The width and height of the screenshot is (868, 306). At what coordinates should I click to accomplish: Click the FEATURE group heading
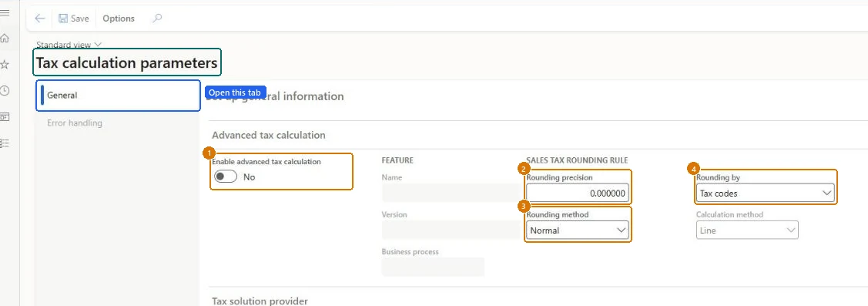397,160
